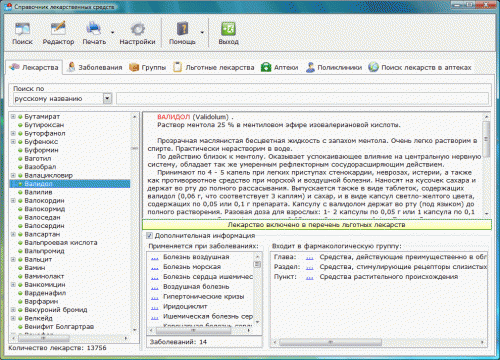Screen dimensions: 500x360
Task: Click link icon beside Гипертонические кризы
Action: (x=155, y=298)
